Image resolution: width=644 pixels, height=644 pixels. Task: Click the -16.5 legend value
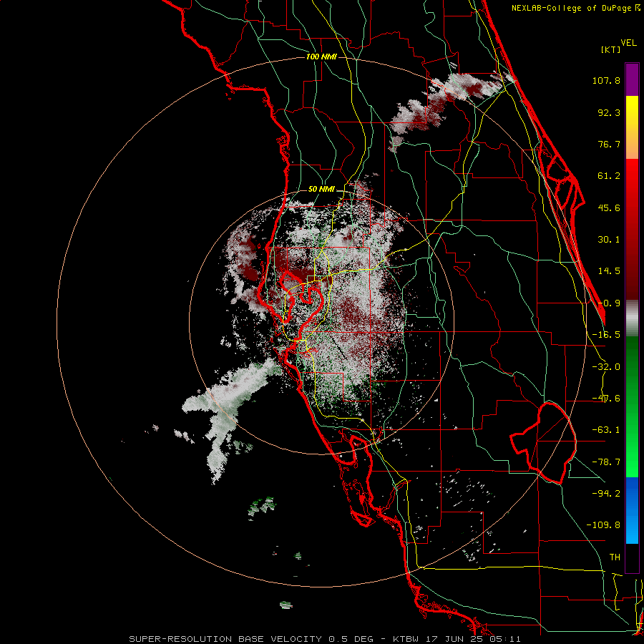pyautogui.click(x=606, y=335)
